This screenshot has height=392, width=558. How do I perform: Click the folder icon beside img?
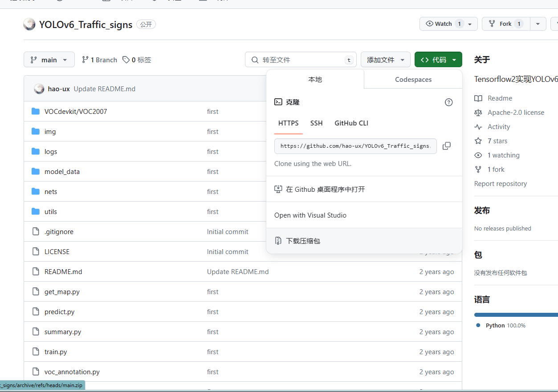tap(36, 131)
